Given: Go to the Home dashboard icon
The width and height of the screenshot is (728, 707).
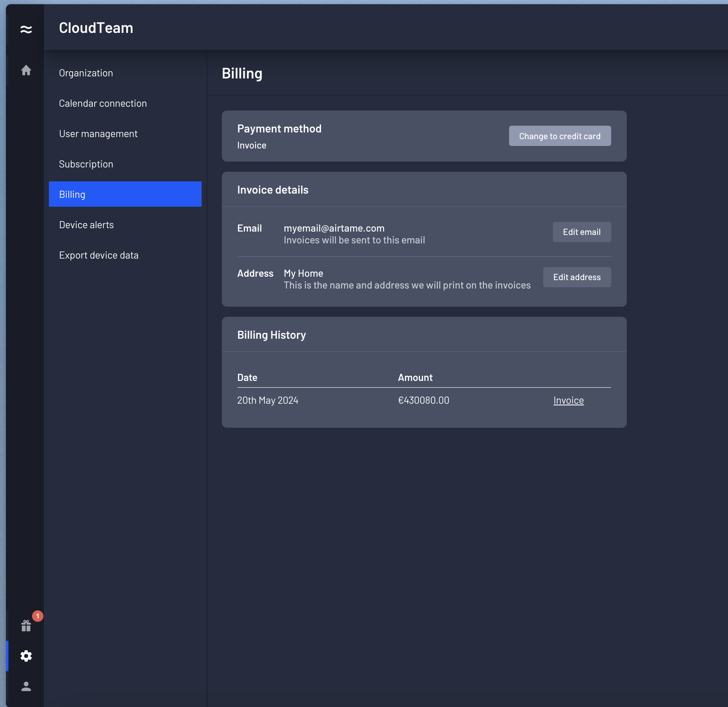Looking at the screenshot, I should click(26, 70).
